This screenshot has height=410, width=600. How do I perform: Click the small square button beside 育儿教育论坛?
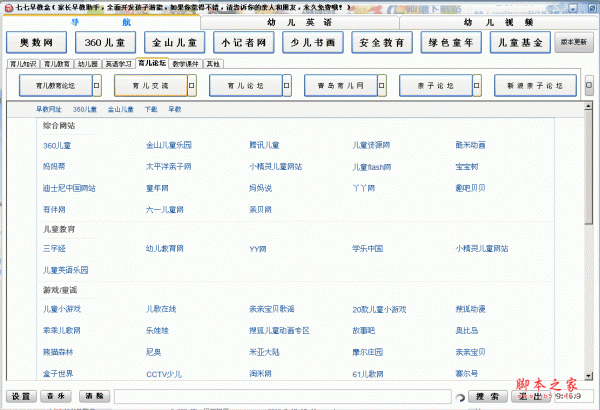[97, 85]
